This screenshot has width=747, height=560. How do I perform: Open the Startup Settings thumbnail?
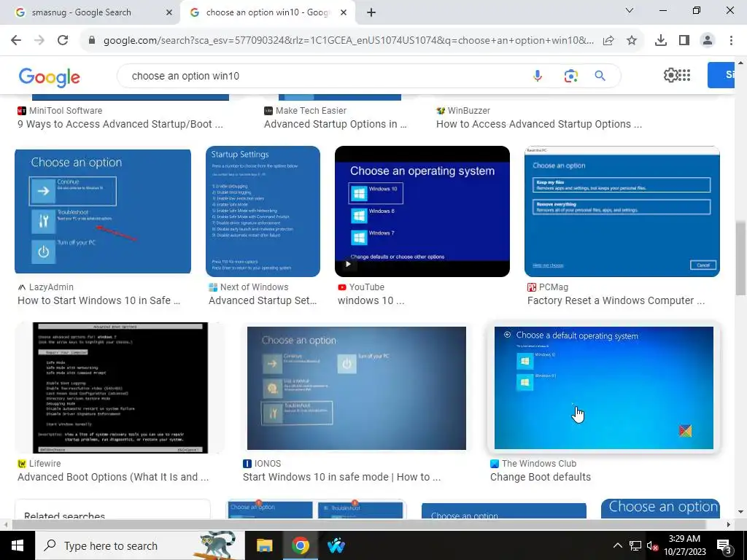point(263,211)
